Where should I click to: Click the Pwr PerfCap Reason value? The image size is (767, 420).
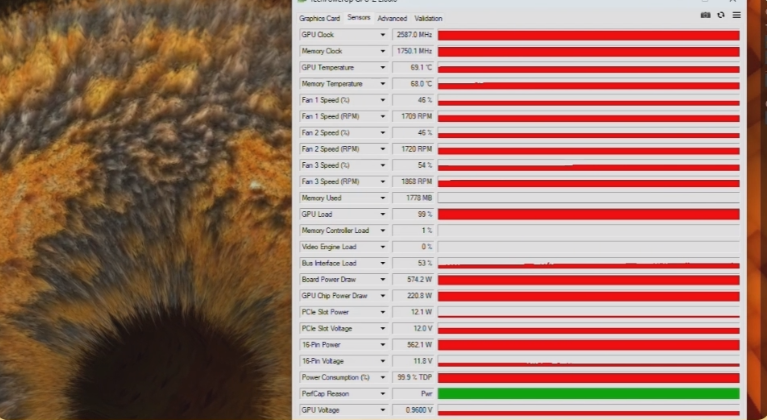click(413, 394)
